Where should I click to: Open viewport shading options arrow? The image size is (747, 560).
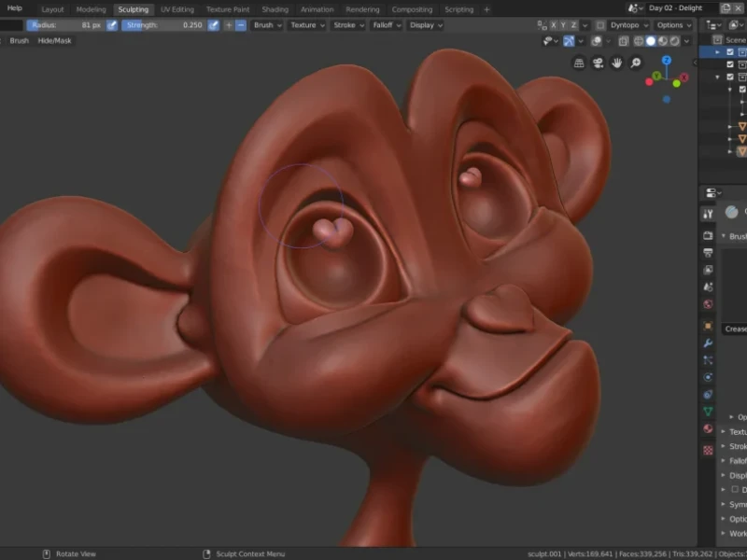coord(686,41)
